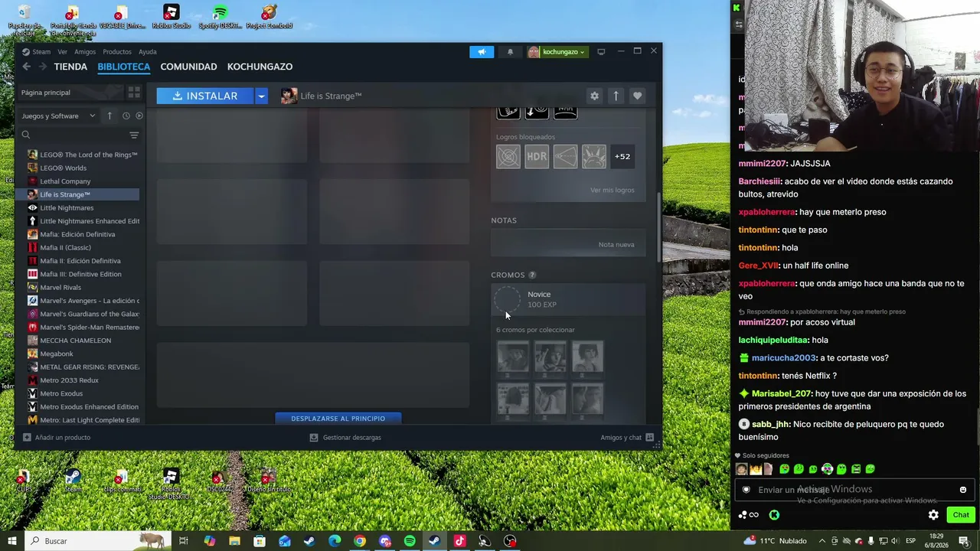Select LEGO® Worlds in the library list
The image size is (980, 551).
tap(77, 168)
